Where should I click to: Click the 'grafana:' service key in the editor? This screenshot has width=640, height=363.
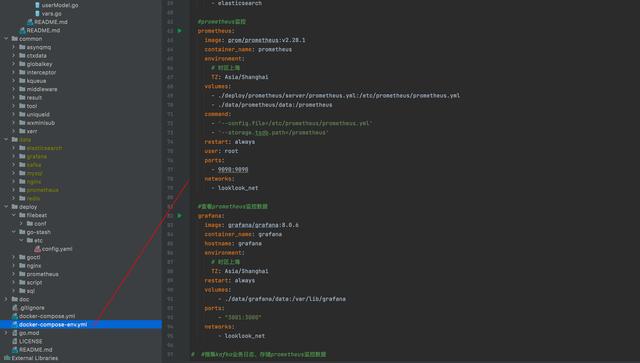tap(211, 216)
